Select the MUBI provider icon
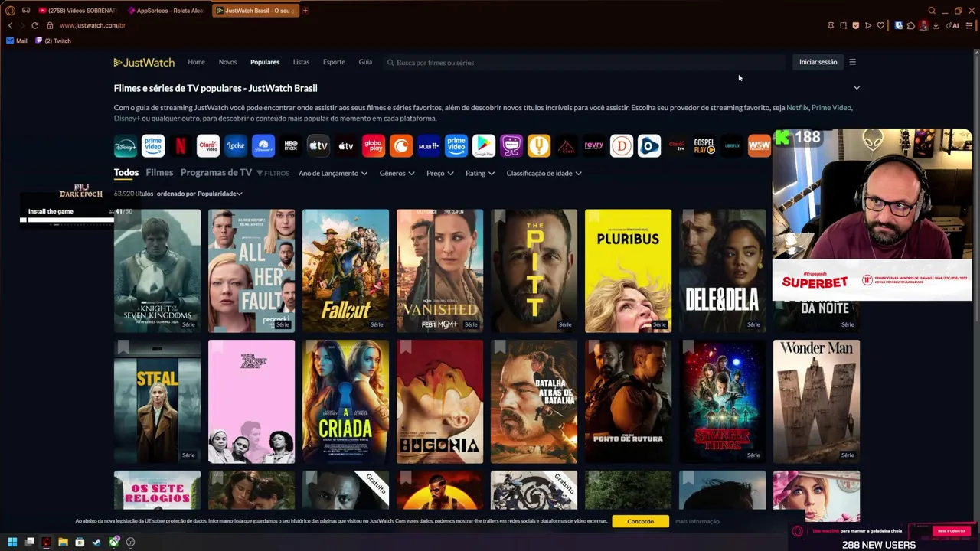Image resolution: width=980 pixels, height=551 pixels. pyautogui.click(x=429, y=145)
